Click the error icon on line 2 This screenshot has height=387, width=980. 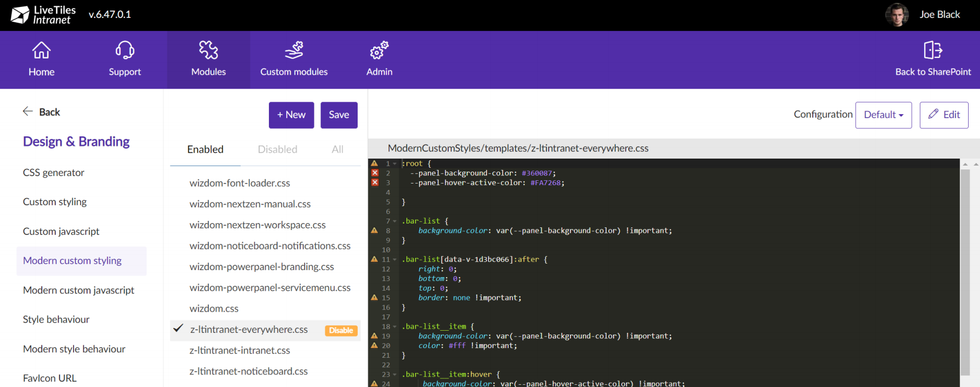[x=374, y=173]
